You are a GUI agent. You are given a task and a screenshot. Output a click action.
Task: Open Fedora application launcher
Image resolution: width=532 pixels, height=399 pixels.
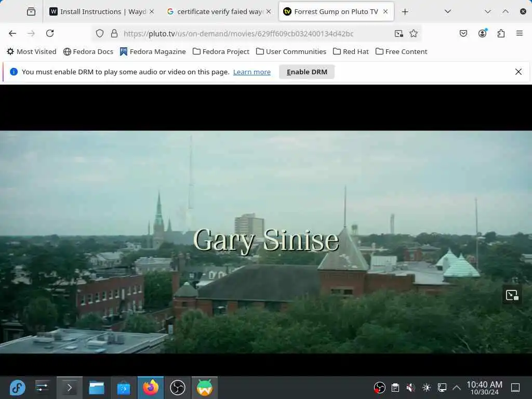pyautogui.click(x=17, y=388)
